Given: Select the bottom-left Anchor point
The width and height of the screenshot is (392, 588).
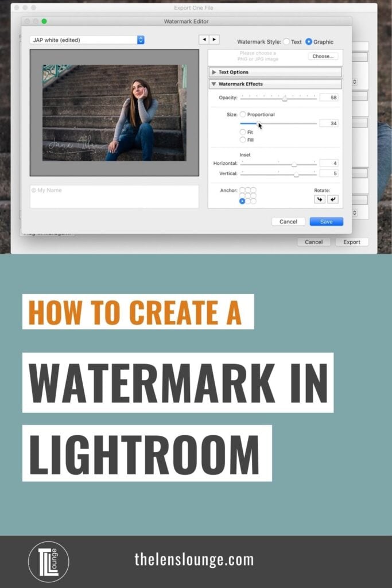Looking at the screenshot, I should (242, 202).
